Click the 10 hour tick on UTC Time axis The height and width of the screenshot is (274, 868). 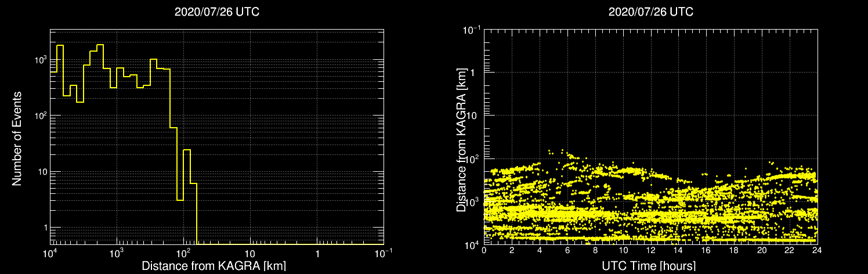click(623, 250)
